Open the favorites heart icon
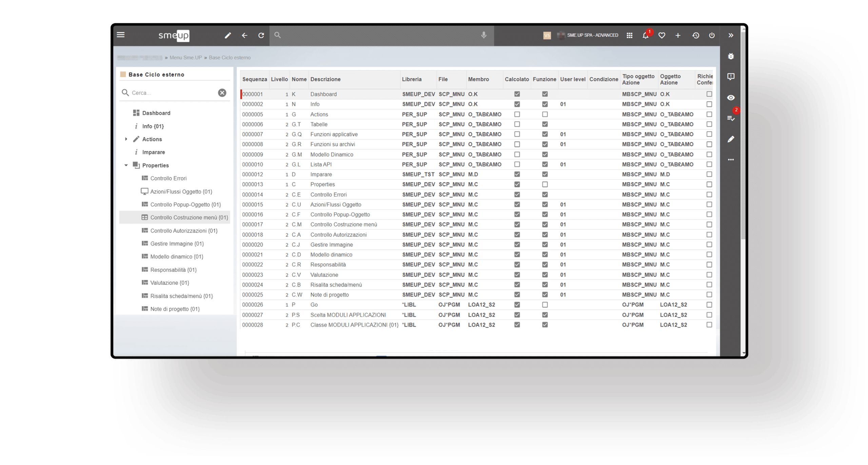Image resolution: width=868 pixels, height=465 pixels. [662, 35]
